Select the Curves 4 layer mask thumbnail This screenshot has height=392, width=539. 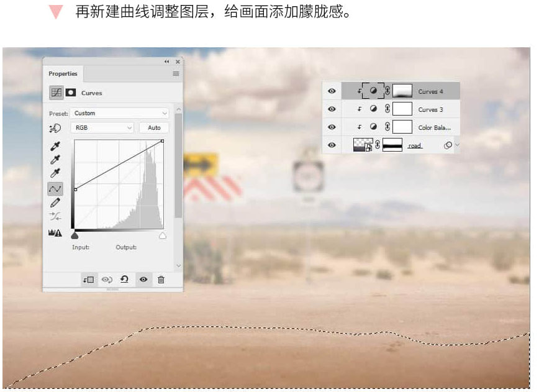click(x=402, y=91)
